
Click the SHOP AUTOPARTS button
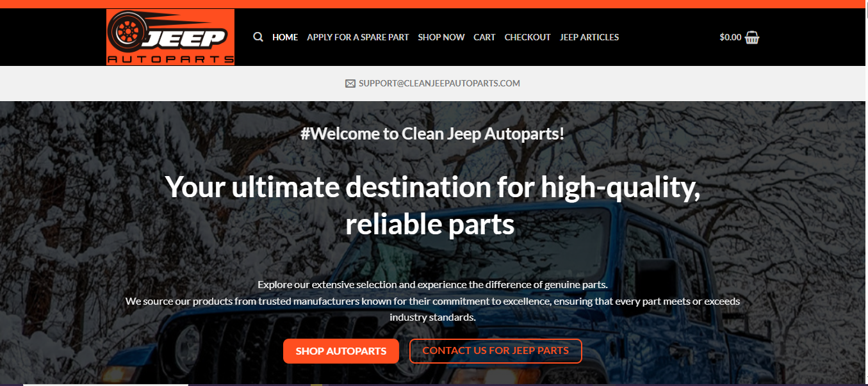pyautogui.click(x=341, y=351)
